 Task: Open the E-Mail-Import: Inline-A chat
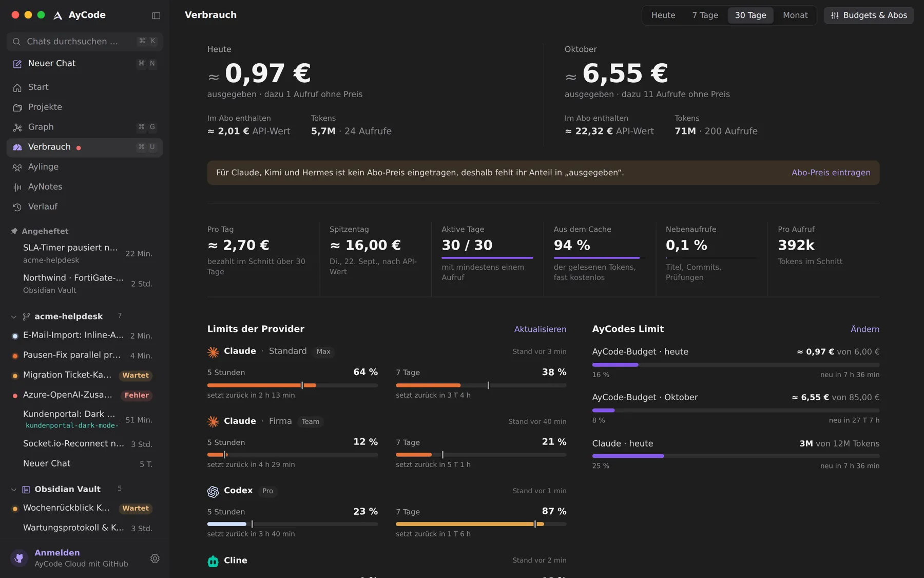coord(85,335)
